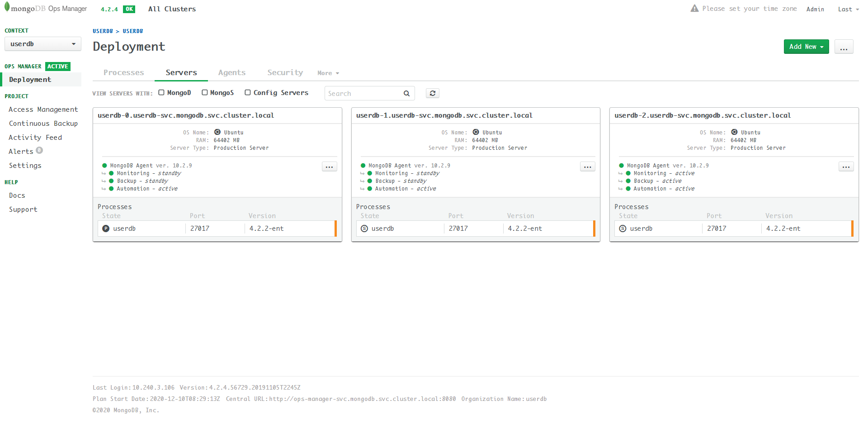Click second USERDB breadcrumb link

[133, 31]
